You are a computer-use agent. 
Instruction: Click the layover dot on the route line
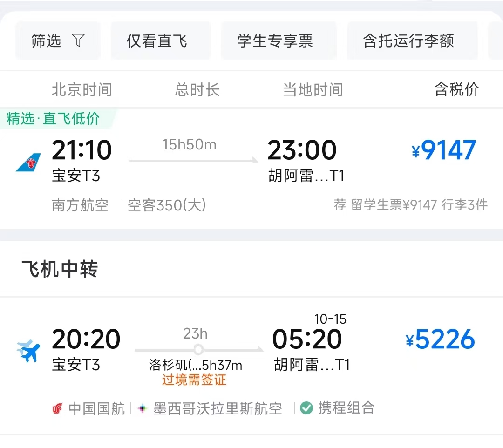click(x=198, y=349)
